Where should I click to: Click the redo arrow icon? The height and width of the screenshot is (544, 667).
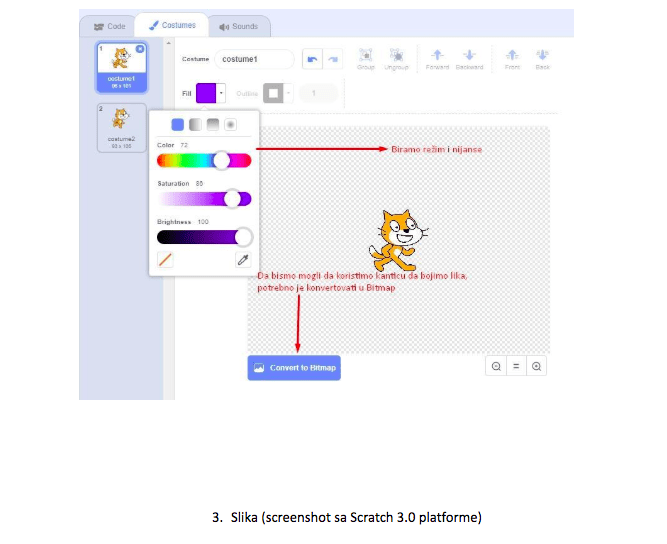pos(333,59)
